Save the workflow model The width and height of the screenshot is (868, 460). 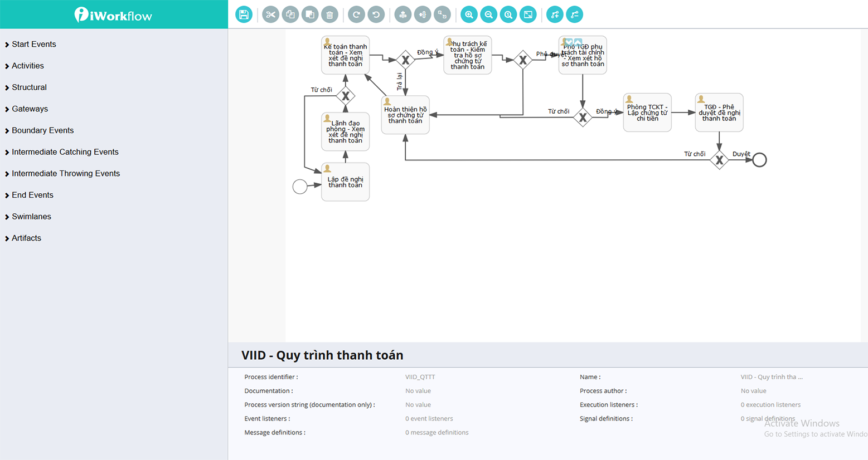(x=244, y=14)
